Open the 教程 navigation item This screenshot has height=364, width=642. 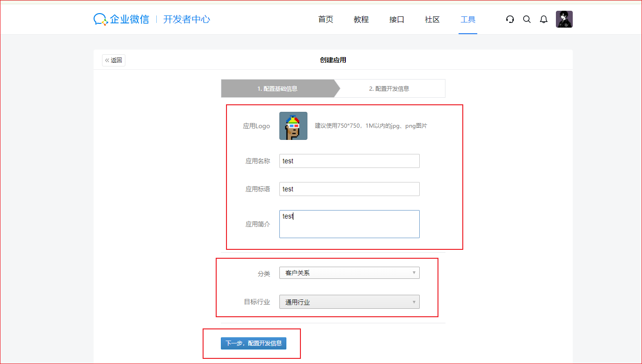tap(361, 19)
